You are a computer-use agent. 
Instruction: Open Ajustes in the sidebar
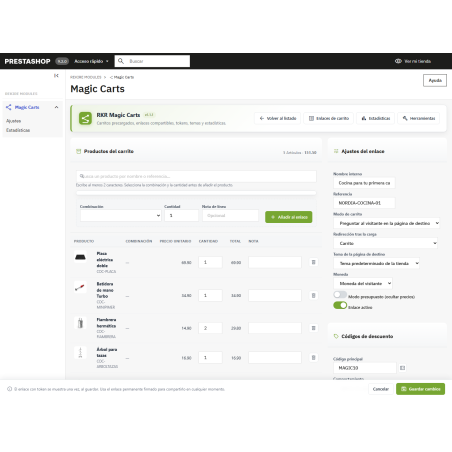(13, 121)
